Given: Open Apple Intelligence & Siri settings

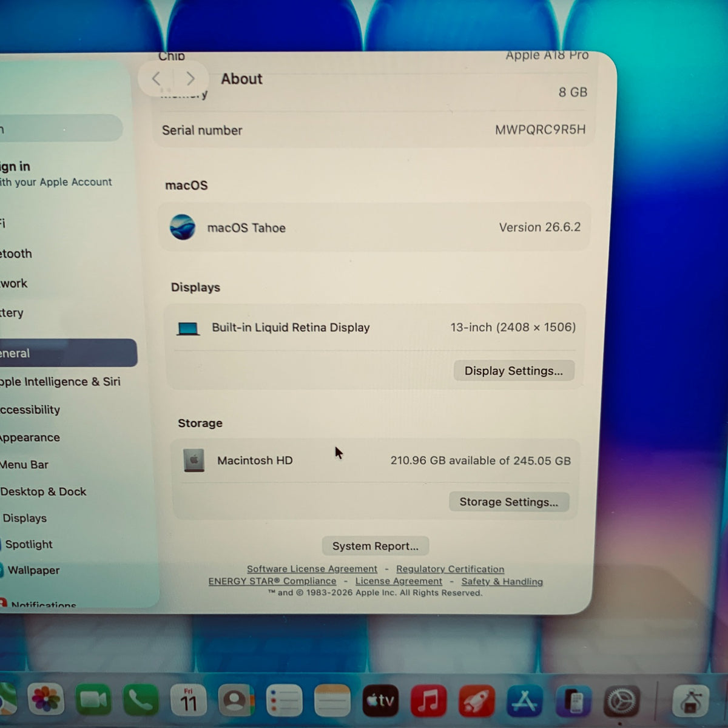Looking at the screenshot, I should pos(61,382).
